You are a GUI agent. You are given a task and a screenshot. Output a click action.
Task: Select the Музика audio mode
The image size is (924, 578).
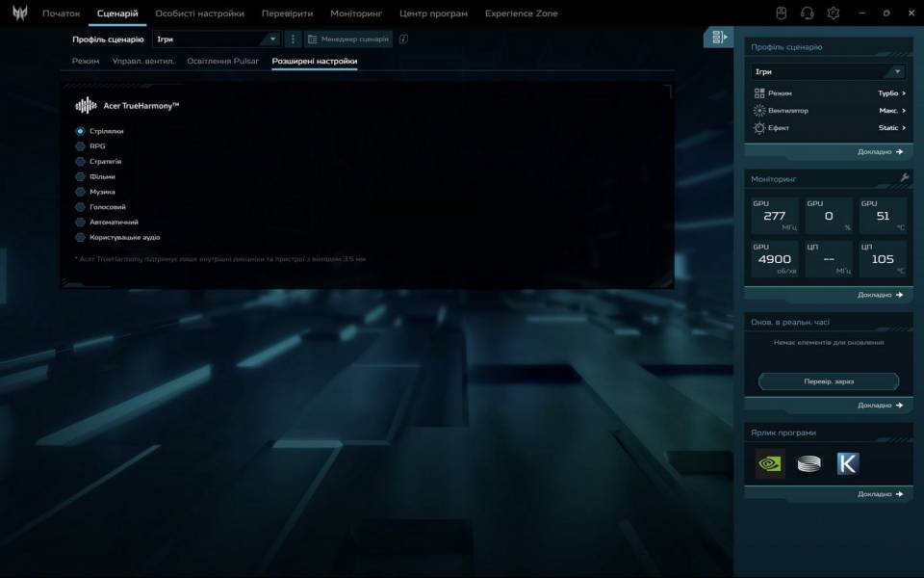click(x=81, y=192)
